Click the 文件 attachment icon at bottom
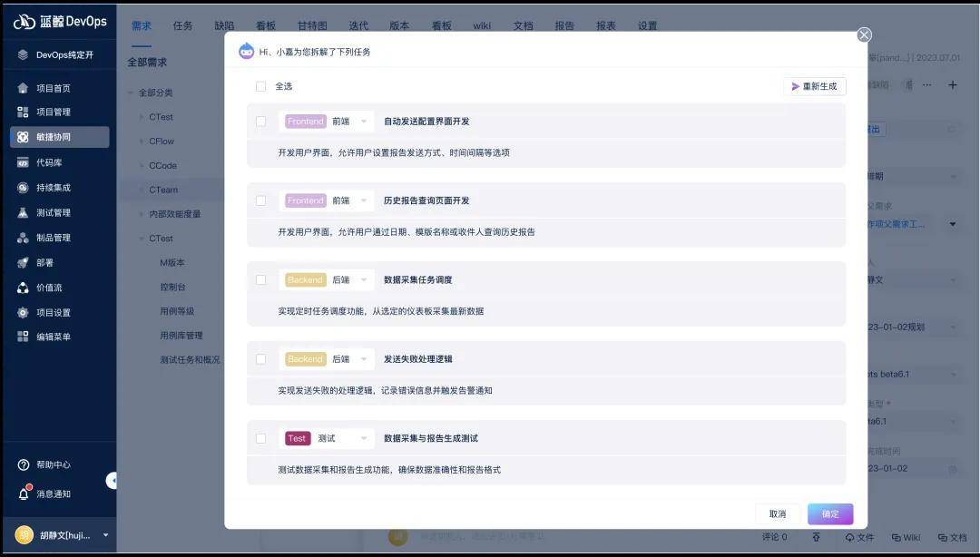This screenshot has height=557, width=980. (849, 537)
